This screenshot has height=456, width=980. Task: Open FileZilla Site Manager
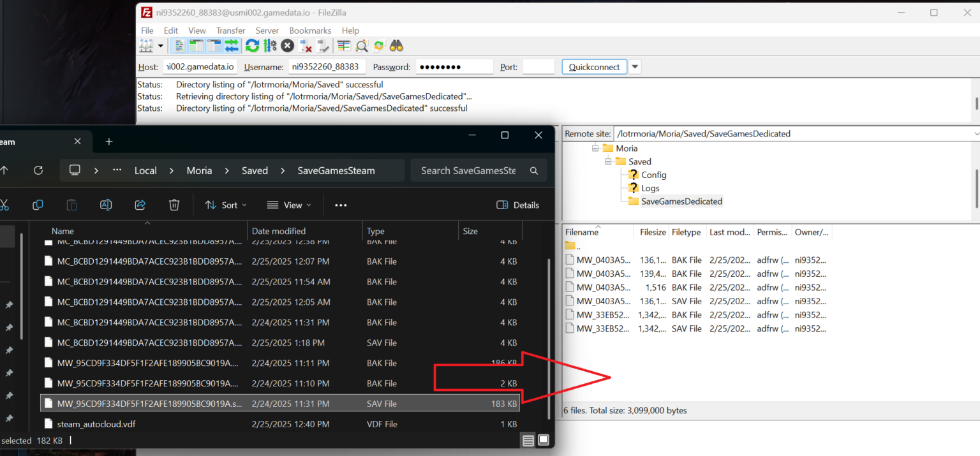(146, 46)
